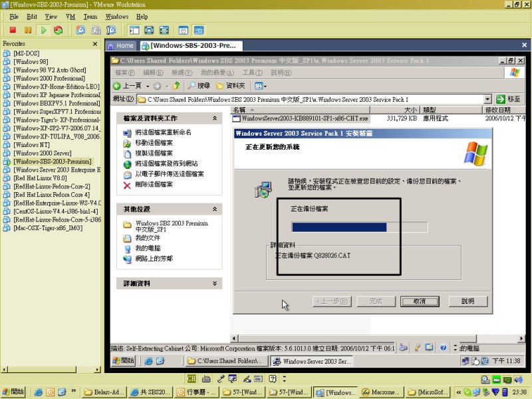Click the Cancel (取消) button in setup wizard

point(420,301)
